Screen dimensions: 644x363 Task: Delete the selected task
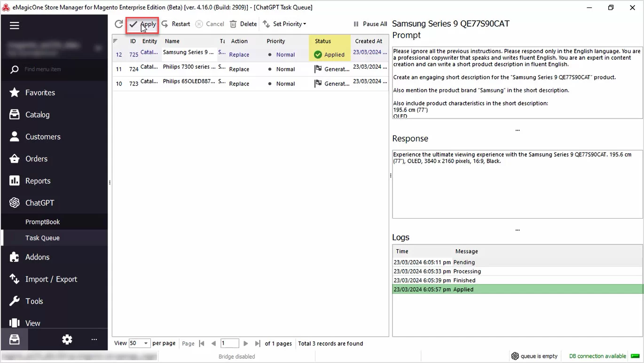(243, 24)
